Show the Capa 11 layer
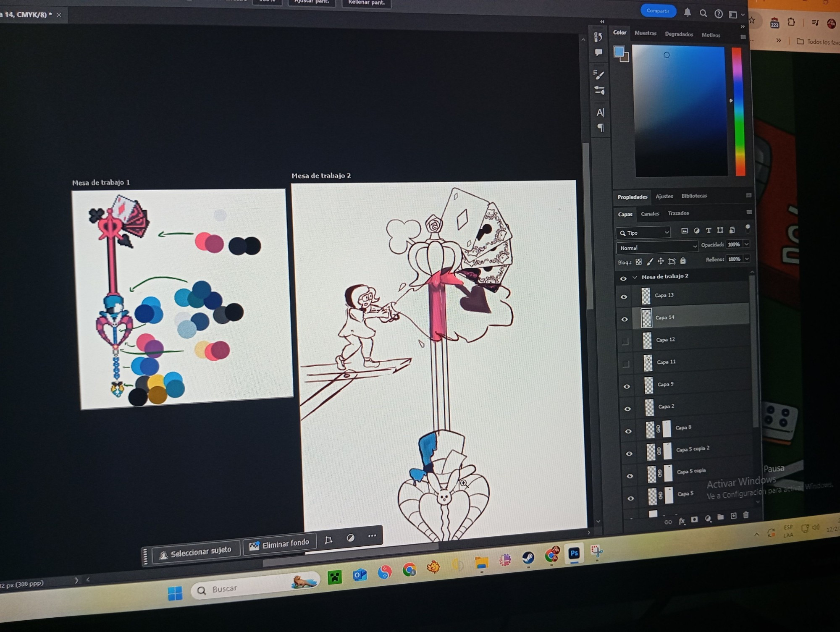840x632 pixels. click(626, 364)
